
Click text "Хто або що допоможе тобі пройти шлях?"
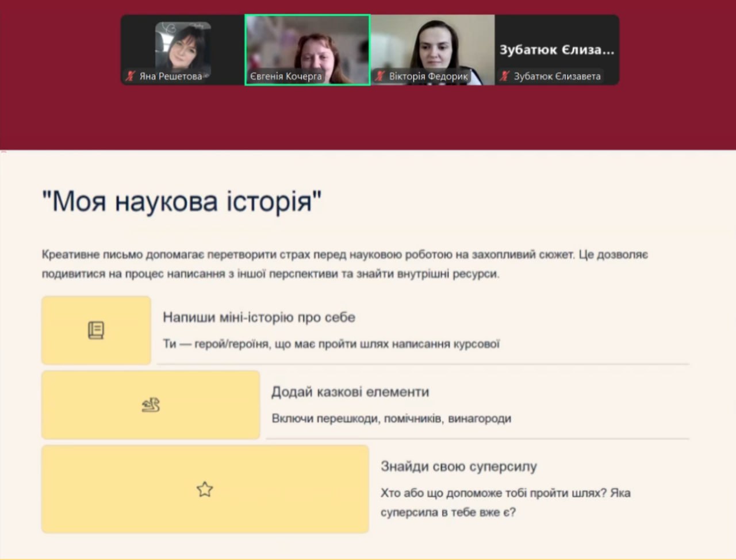pos(494,493)
